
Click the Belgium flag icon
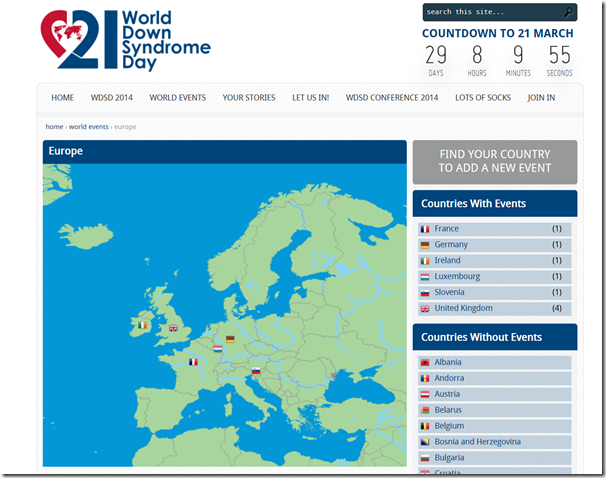425,426
